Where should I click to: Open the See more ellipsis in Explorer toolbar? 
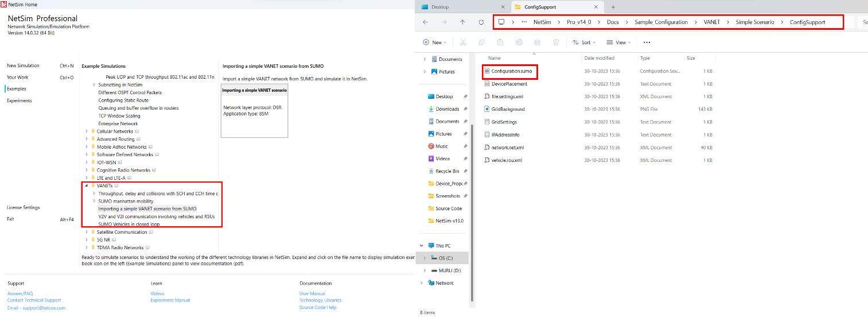647,42
